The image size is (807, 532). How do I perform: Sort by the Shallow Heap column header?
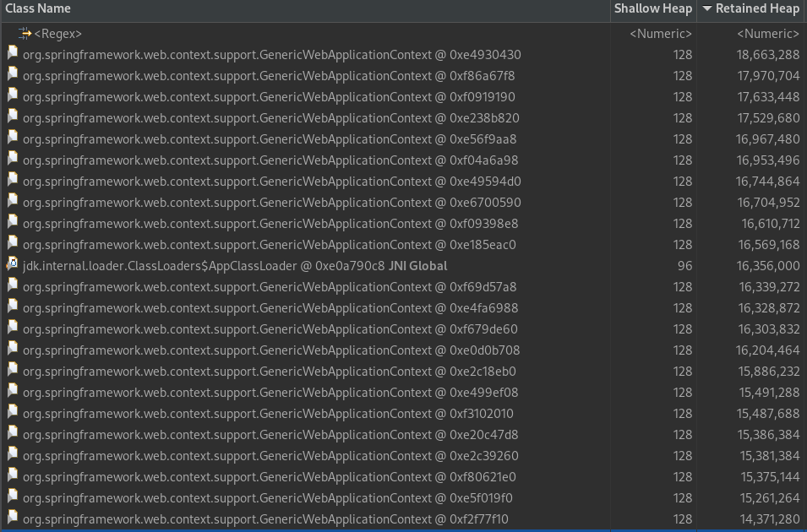pos(653,8)
